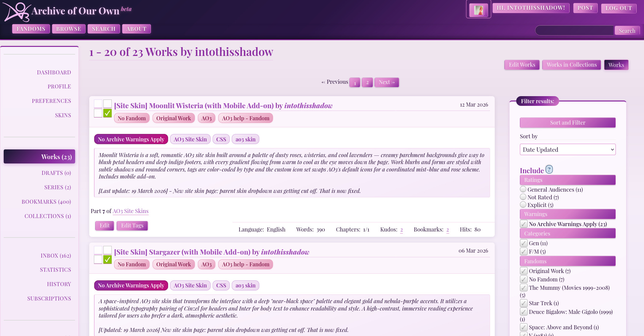Image resolution: width=644 pixels, height=336 pixels.
Task: Open the AO3 Site Skins series link
Action: 130,211
